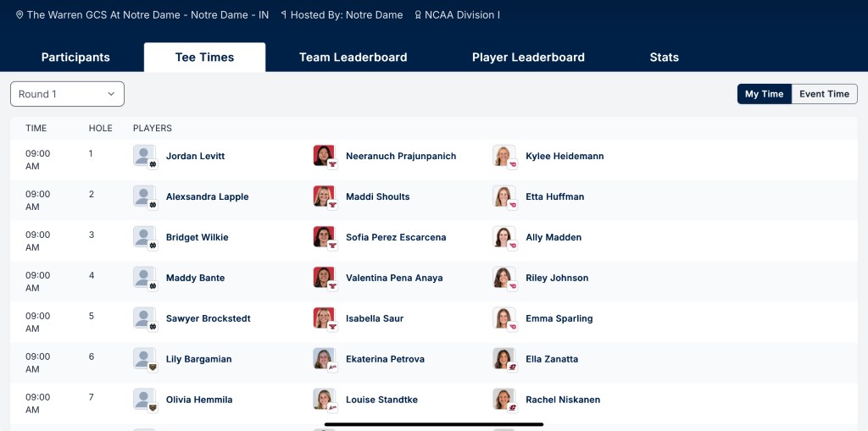Image resolution: width=868 pixels, height=431 pixels.
Task: Click Maddi Shoults' profile picture
Action: click(x=324, y=196)
